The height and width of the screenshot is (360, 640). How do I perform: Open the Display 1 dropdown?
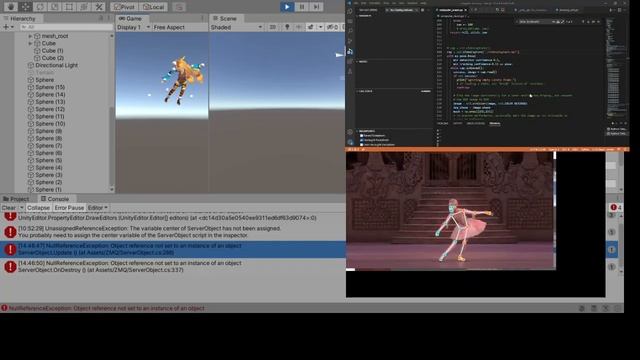(133, 27)
